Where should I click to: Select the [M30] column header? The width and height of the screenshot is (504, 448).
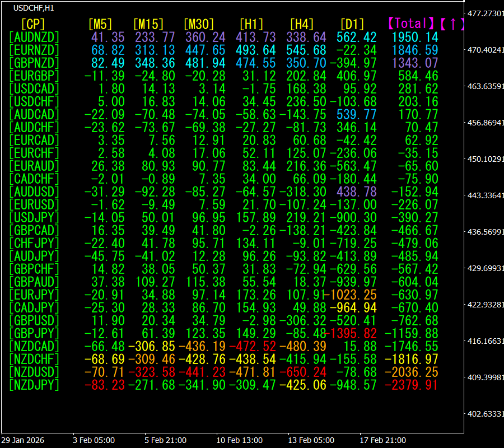point(199,25)
